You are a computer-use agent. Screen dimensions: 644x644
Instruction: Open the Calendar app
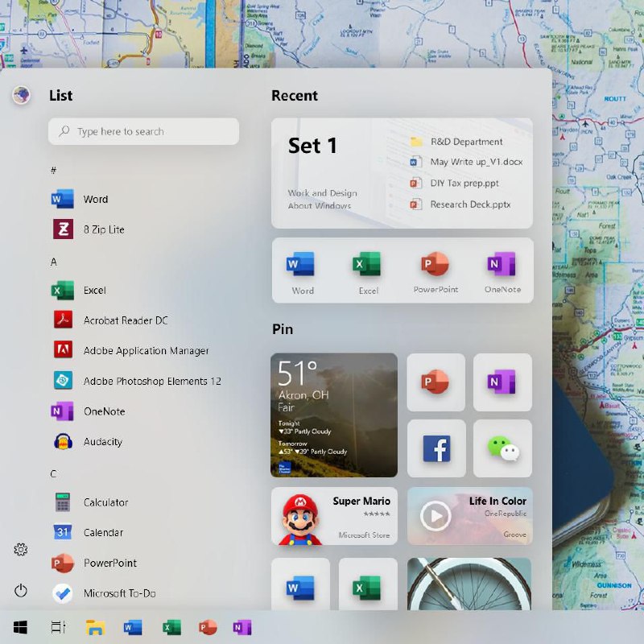pyautogui.click(x=88, y=532)
